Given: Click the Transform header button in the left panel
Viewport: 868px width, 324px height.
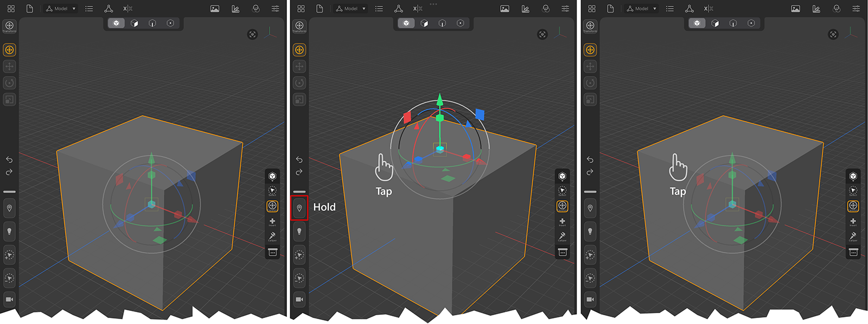Looking at the screenshot, I should tap(9, 27).
